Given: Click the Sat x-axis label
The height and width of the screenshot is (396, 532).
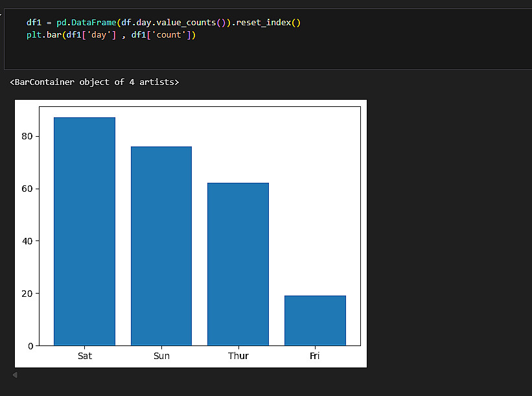Looking at the screenshot, I should tap(84, 356).
